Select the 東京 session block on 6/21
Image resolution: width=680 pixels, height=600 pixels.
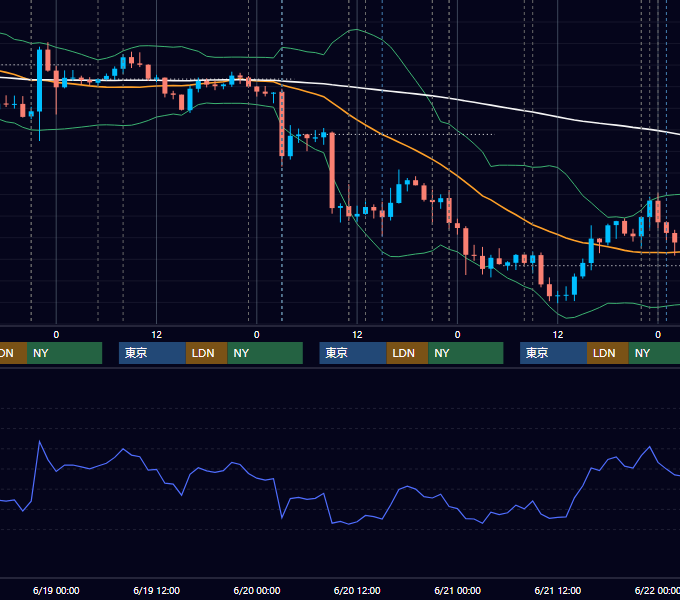click(553, 353)
